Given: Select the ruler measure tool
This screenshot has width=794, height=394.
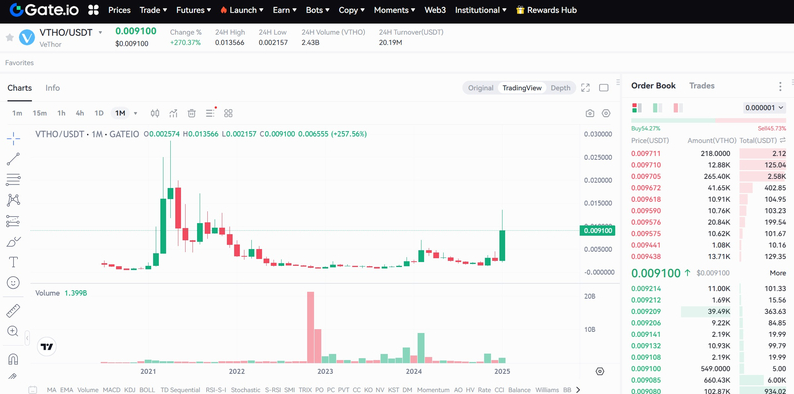Looking at the screenshot, I should (13, 310).
